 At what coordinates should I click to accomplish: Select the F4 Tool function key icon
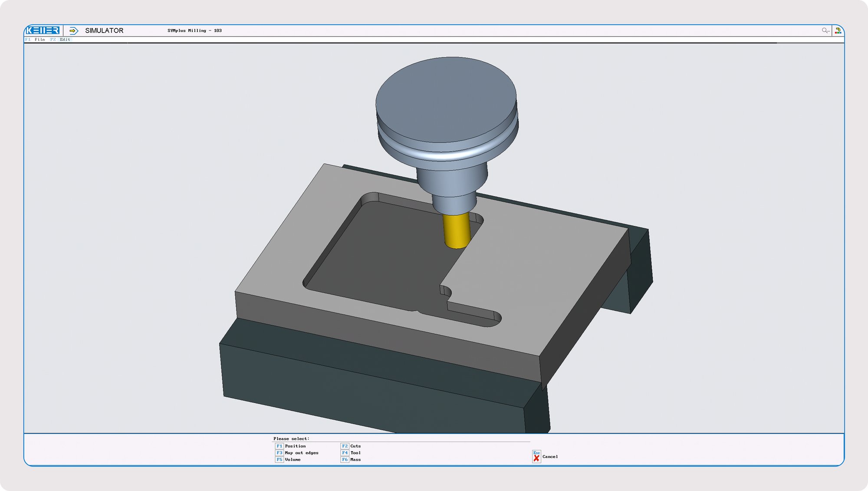pos(345,453)
